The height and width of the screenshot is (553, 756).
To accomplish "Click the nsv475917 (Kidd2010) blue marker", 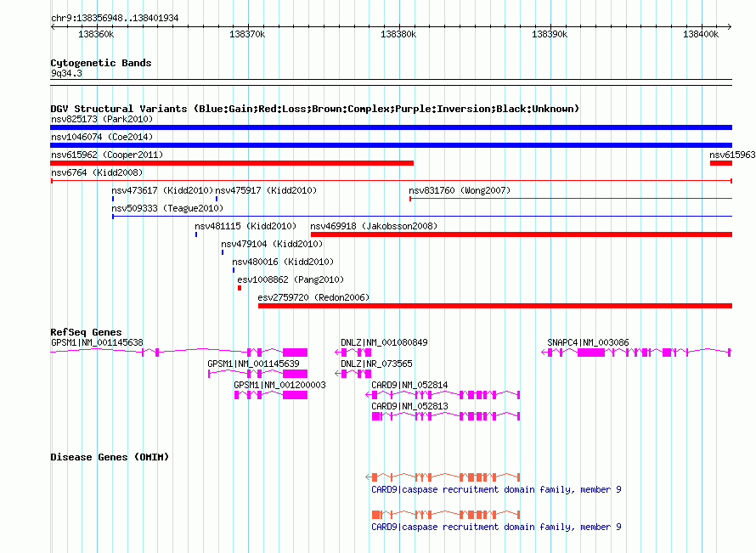I will click(x=217, y=199).
